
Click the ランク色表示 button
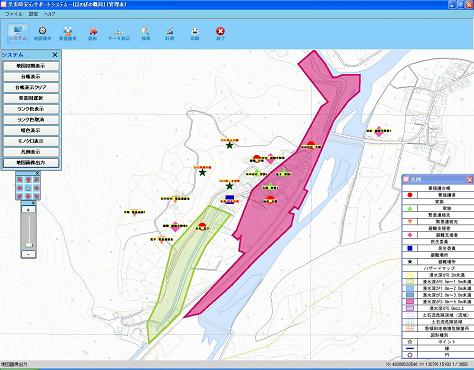pyautogui.click(x=31, y=109)
